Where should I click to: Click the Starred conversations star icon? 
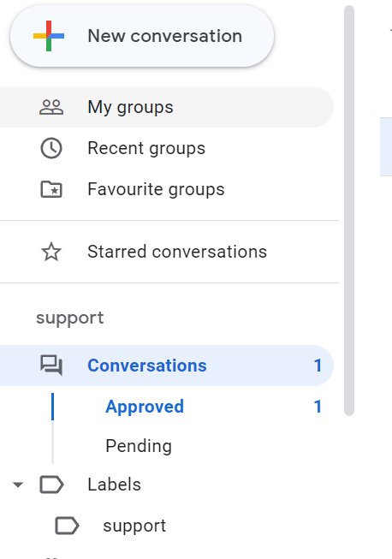(51, 252)
